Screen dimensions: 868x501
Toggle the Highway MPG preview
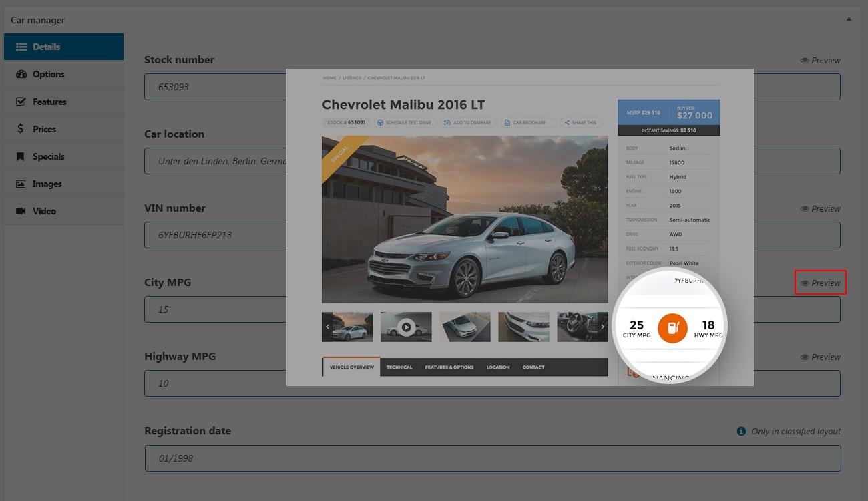(820, 357)
